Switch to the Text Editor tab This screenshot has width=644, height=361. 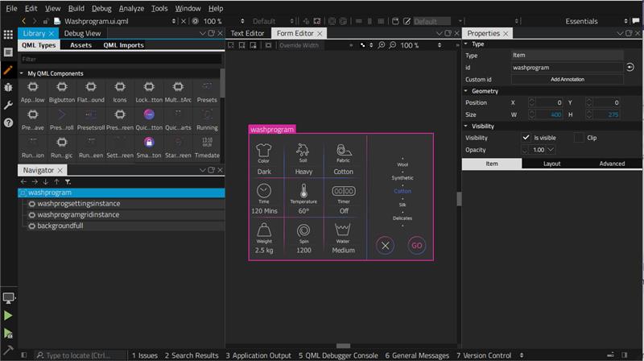coord(247,33)
